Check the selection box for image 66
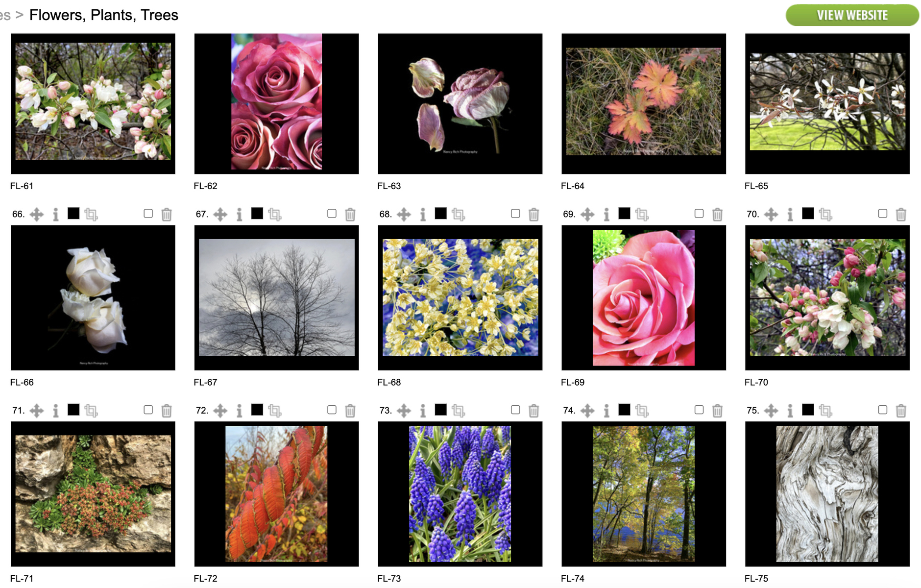The image size is (921, 588). [x=148, y=213]
